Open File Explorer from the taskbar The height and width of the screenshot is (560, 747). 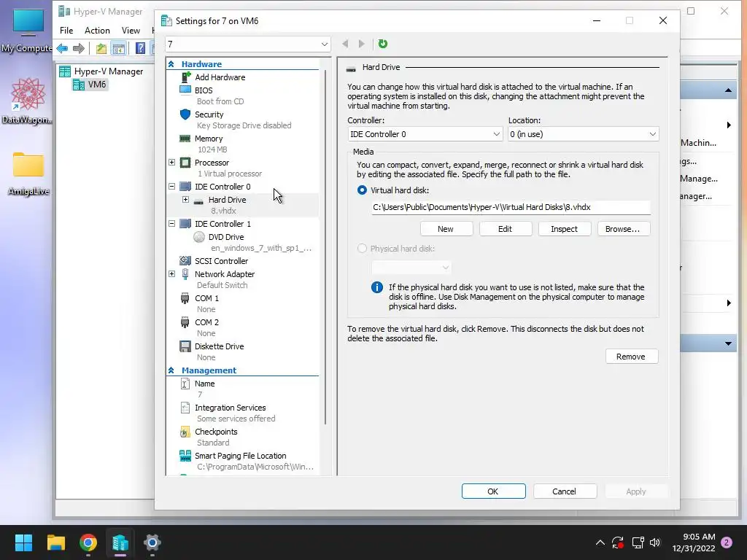click(56, 542)
